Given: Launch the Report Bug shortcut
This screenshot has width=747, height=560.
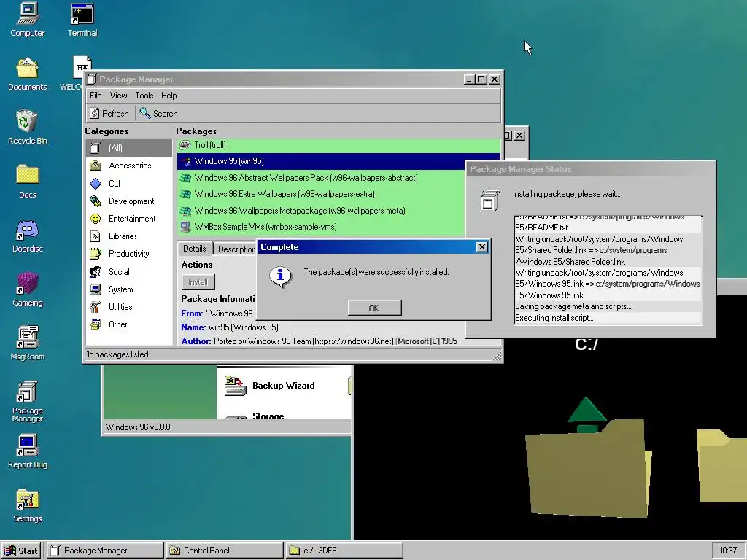Looking at the screenshot, I should (27, 451).
